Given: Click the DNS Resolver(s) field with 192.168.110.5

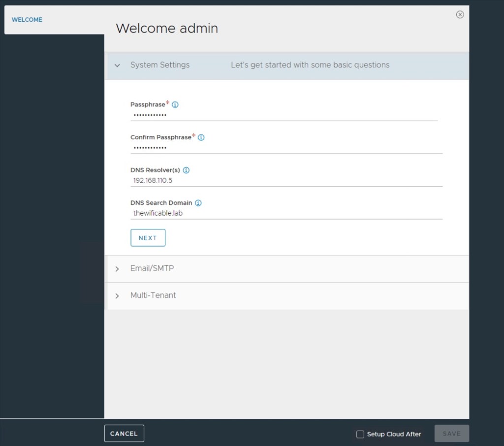Looking at the screenshot, I should click(285, 180).
